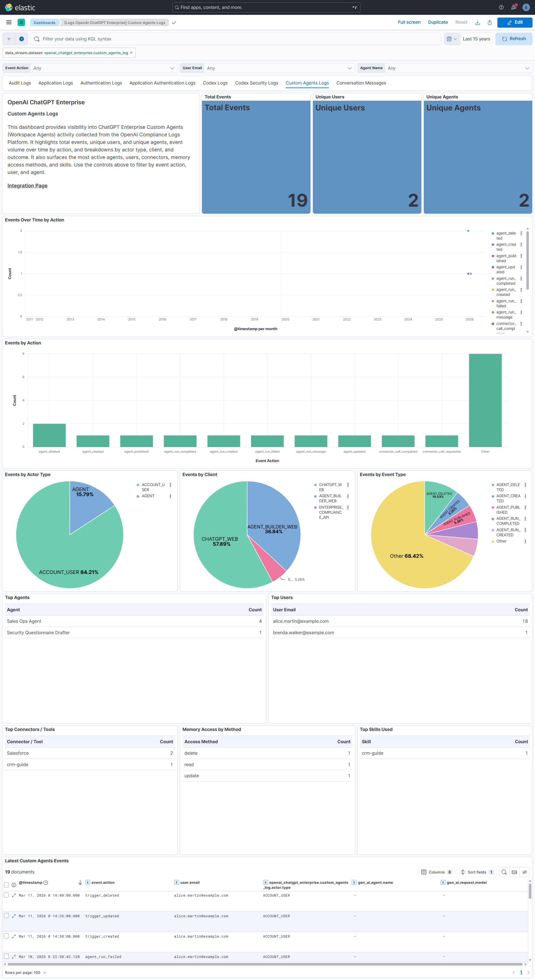Image resolution: width=535 pixels, height=980 pixels.
Task: Switch to the Application Logs tab
Action: click(x=55, y=83)
